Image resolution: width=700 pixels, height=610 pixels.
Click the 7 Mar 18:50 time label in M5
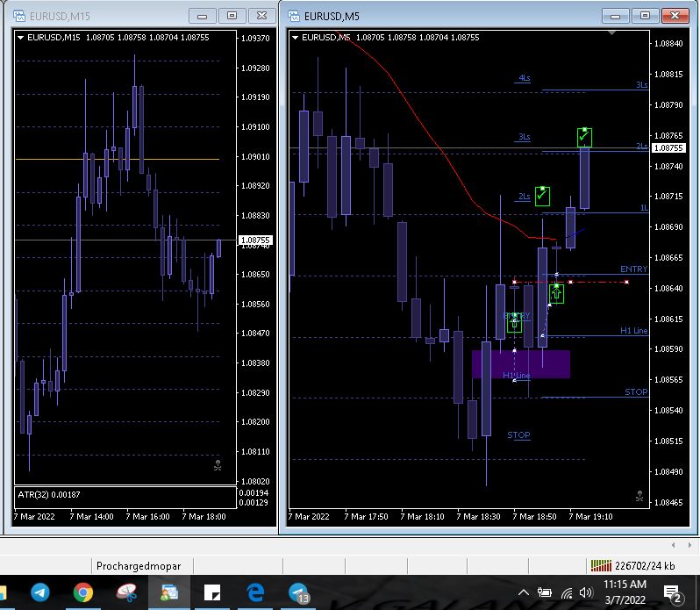534,517
